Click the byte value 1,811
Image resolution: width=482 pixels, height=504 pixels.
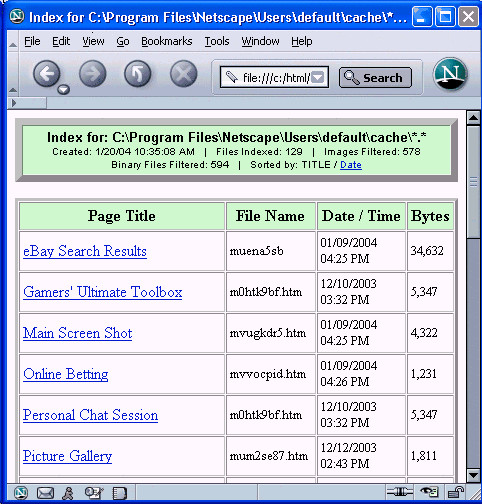[423, 456]
